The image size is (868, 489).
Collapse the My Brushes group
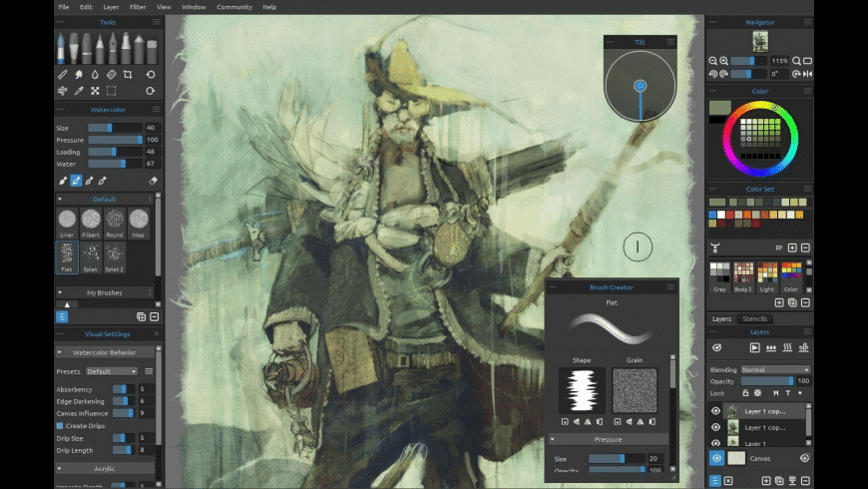pos(60,292)
